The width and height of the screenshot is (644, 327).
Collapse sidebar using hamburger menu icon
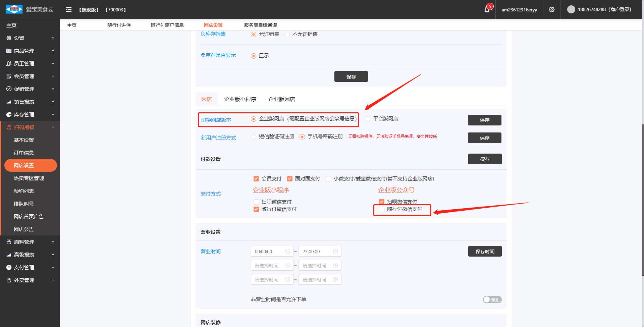pos(69,10)
